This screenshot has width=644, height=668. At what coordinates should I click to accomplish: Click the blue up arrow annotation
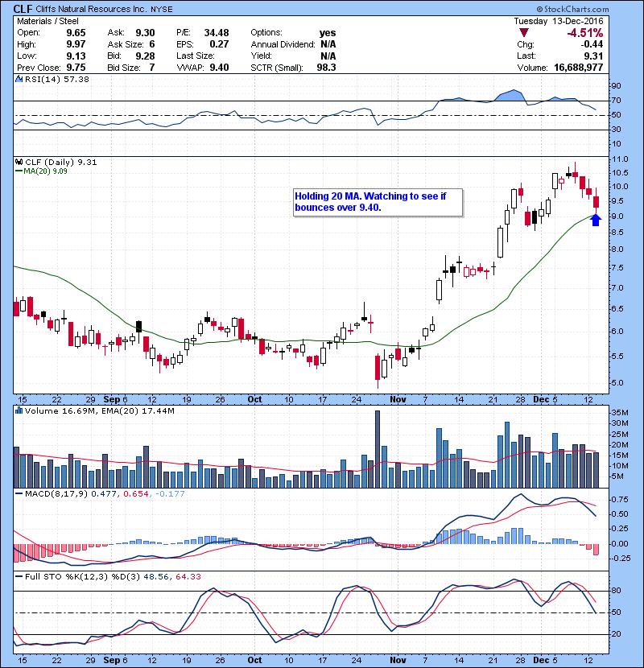click(596, 219)
